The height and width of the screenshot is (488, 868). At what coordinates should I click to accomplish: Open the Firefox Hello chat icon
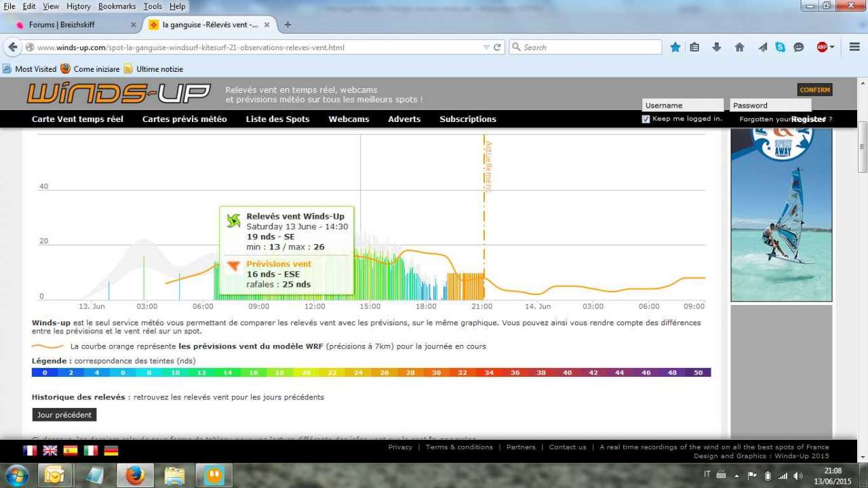799,47
